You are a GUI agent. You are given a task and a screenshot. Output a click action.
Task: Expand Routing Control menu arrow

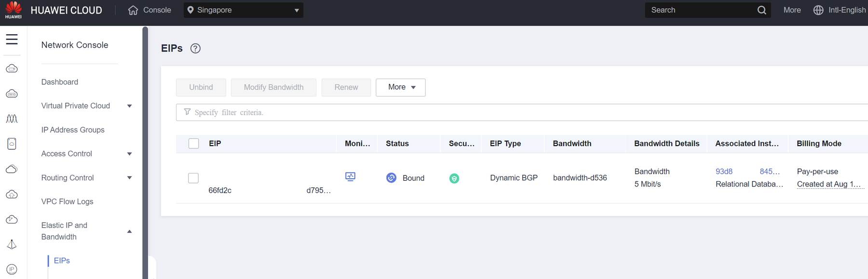(x=129, y=178)
